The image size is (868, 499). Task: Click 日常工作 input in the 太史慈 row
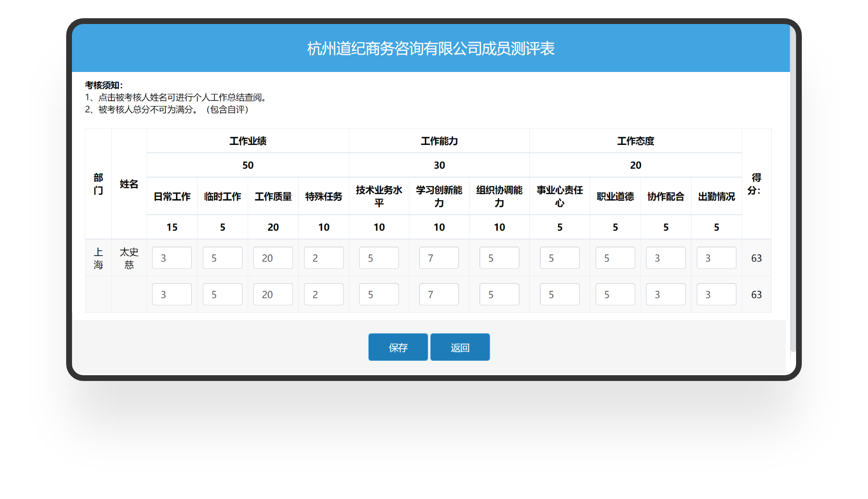tap(172, 258)
